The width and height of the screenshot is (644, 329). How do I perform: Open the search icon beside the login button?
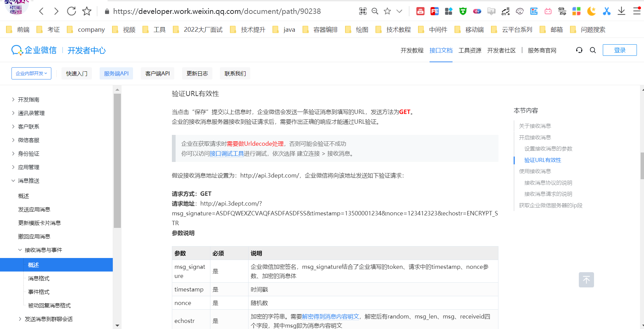(593, 50)
